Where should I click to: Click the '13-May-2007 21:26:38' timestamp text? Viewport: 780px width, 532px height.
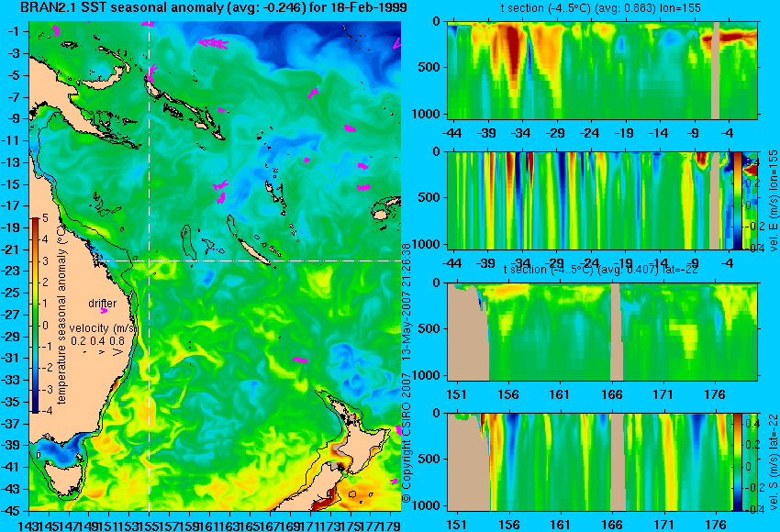click(407, 301)
